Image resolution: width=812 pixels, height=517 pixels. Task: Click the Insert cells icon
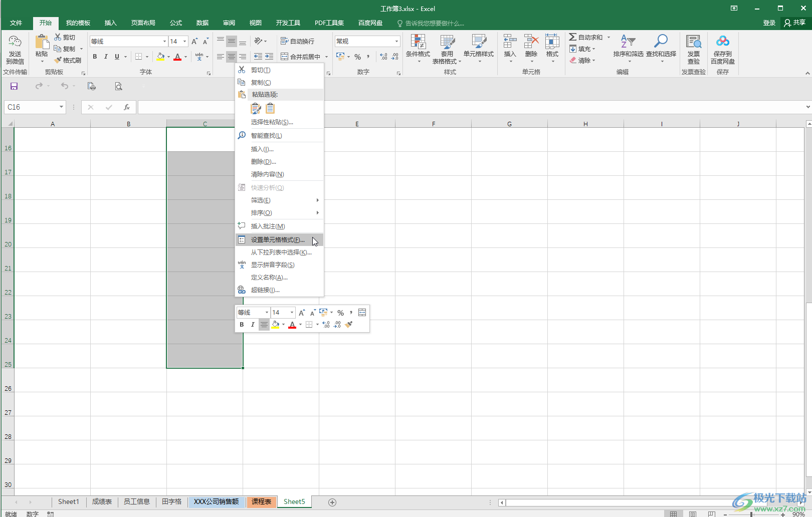pos(510,42)
